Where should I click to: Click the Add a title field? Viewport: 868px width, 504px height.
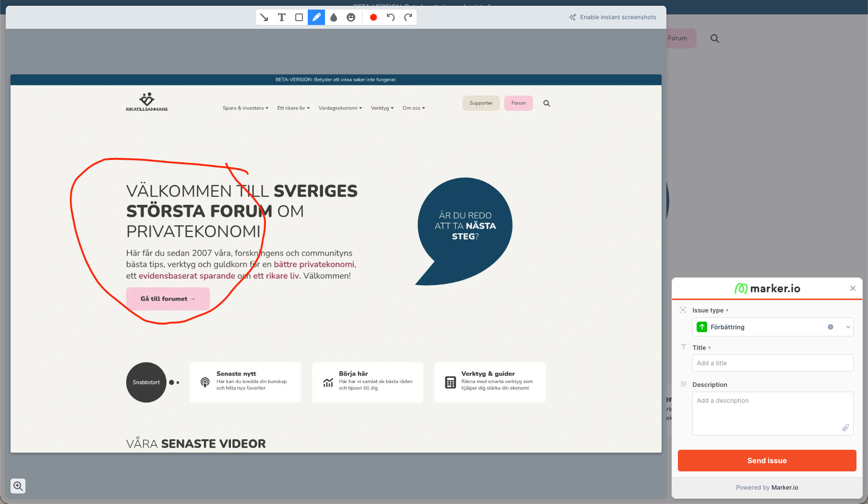pos(772,363)
